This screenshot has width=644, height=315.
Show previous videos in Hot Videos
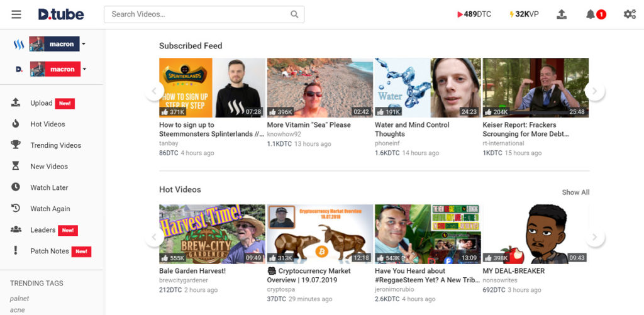(155, 237)
